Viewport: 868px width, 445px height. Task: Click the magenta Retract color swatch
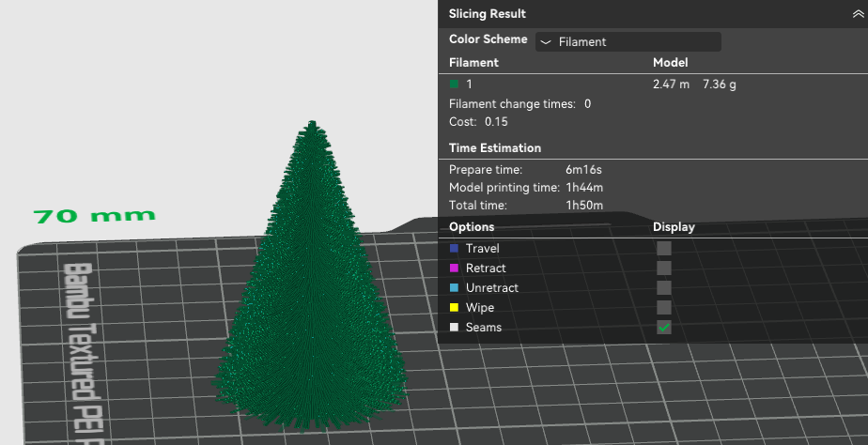tap(454, 268)
